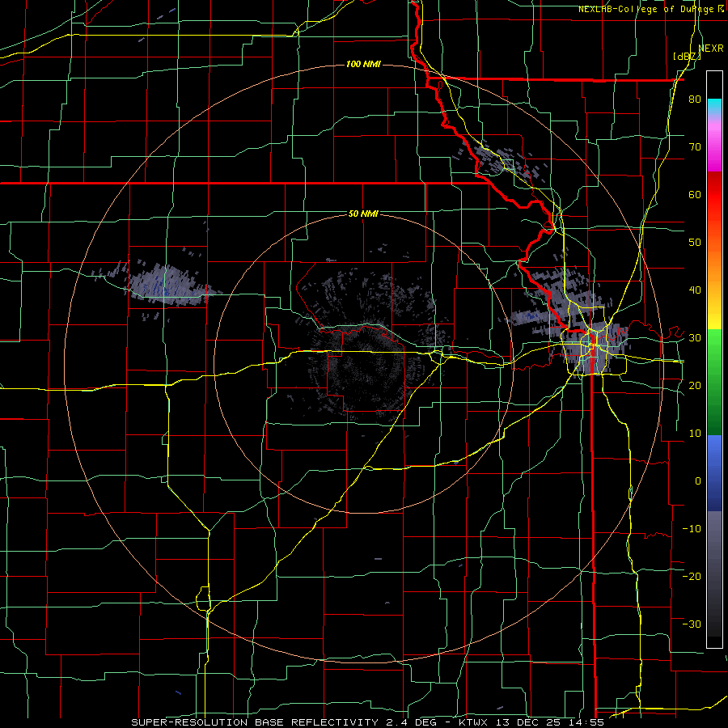728x728 pixels.
Task: Click the NEXR label above the scale
Action: 710,49
